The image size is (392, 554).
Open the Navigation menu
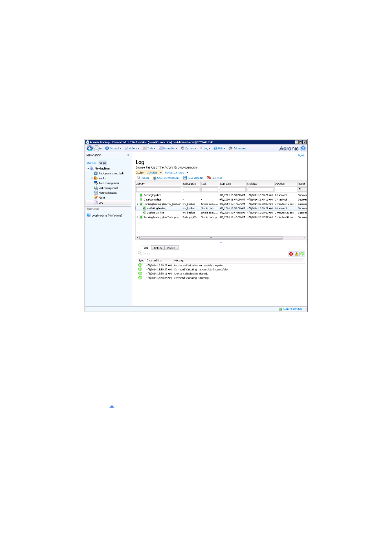click(x=168, y=149)
